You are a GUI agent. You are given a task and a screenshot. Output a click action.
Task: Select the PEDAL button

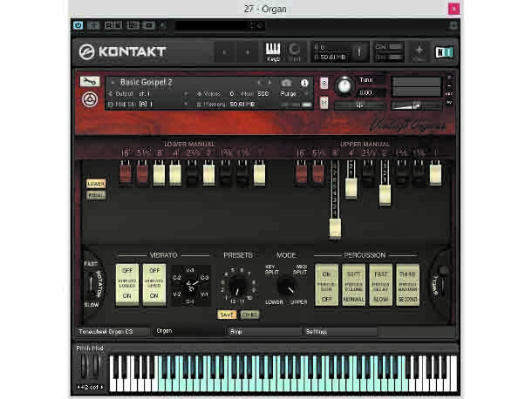[96, 195]
